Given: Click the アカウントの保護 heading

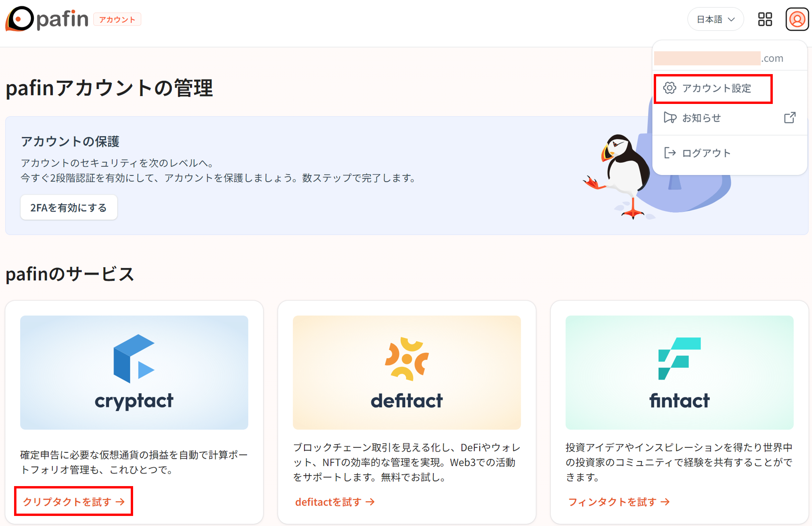Looking at the screenshot, I should tap(70, 141).
